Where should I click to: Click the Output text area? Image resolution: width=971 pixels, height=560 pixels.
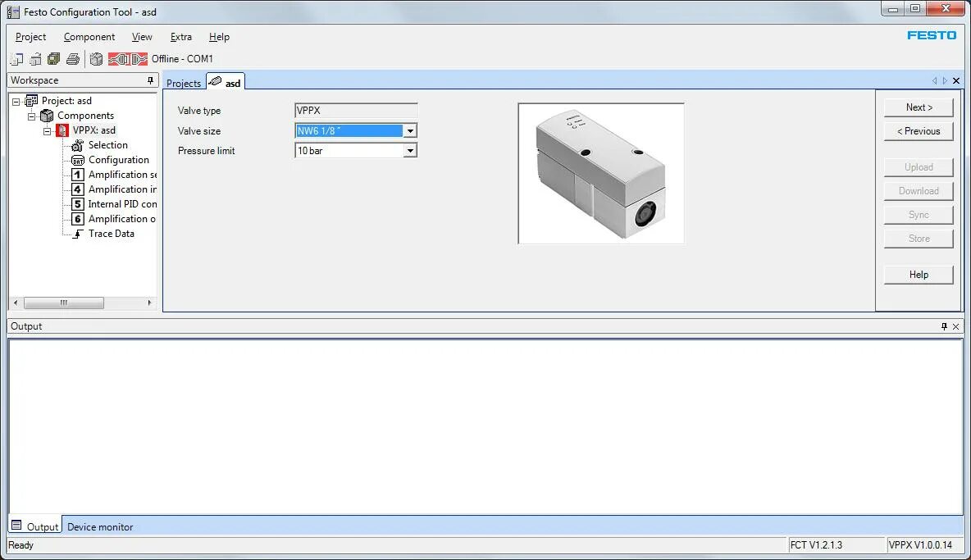click(485, 426)
